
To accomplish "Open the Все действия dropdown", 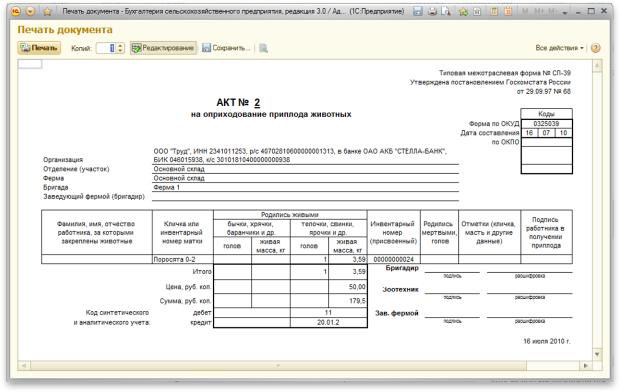I will pos(559,48).
